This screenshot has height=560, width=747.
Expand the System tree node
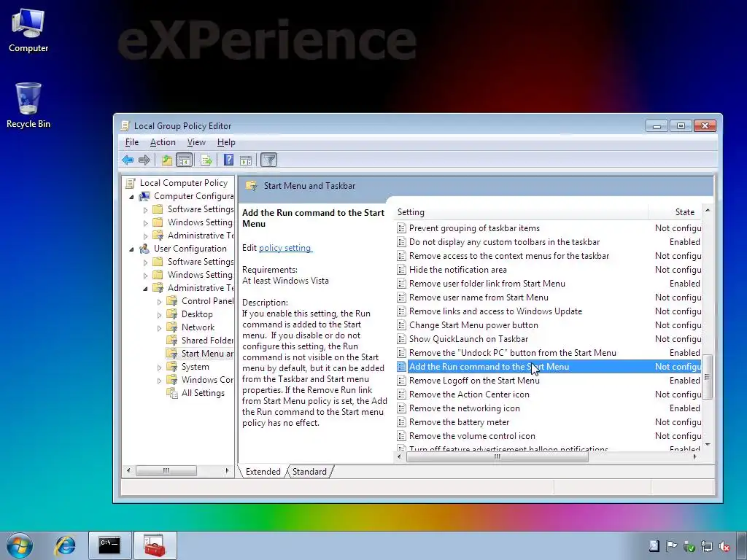(160, 367)
